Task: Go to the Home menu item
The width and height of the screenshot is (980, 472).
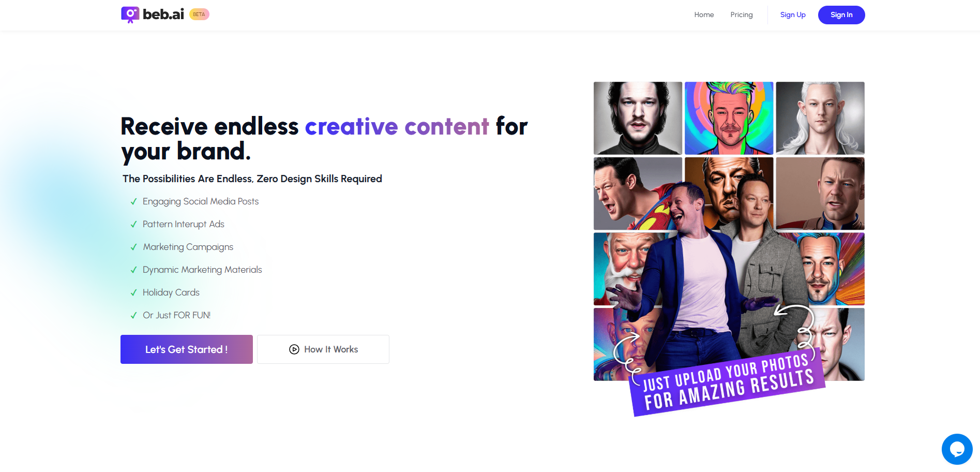Action: click(x=704, y=14)
